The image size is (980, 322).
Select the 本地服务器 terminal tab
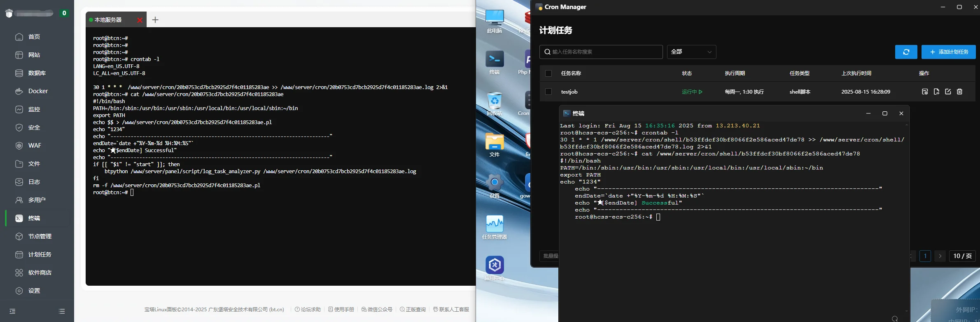click(x=108, y=20)
